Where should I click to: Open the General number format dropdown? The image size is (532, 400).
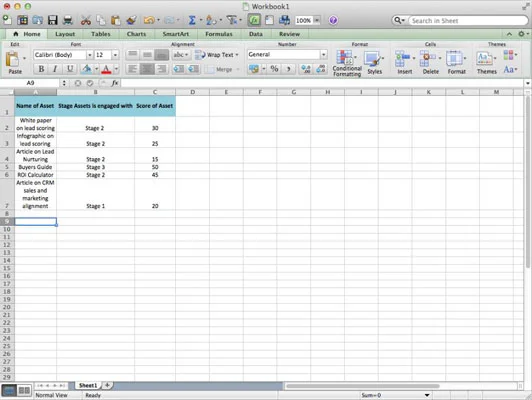(323, 55)
